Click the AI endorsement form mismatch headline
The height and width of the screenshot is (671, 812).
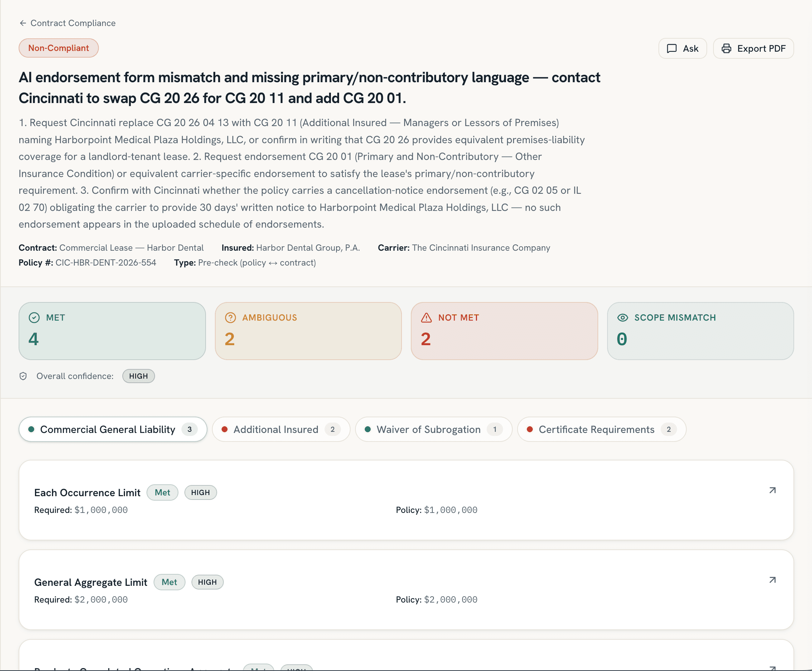pyautogui.click(x=309, y=88)
